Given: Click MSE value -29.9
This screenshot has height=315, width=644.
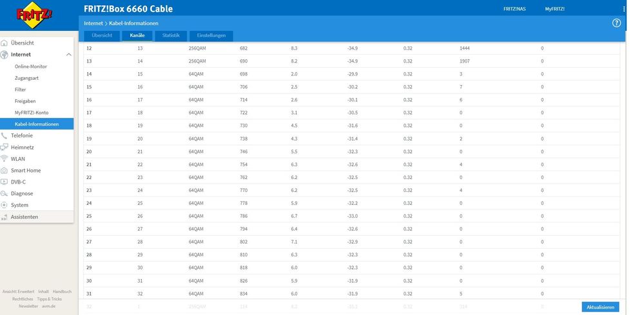Looking at the screenshot, I should click(353, 74).
